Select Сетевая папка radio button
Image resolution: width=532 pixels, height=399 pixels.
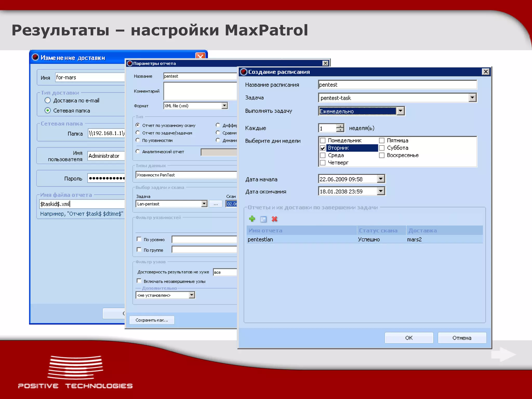click(48, 110)
